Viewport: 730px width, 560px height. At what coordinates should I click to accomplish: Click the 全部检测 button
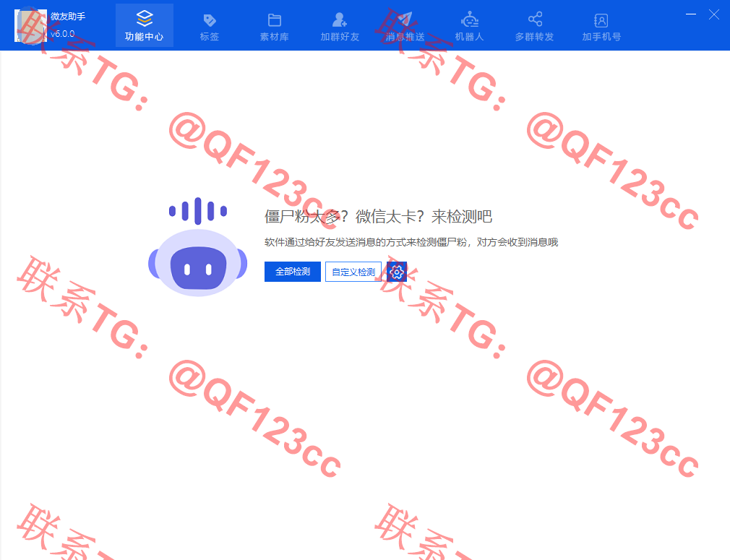[x=293, y=272]
